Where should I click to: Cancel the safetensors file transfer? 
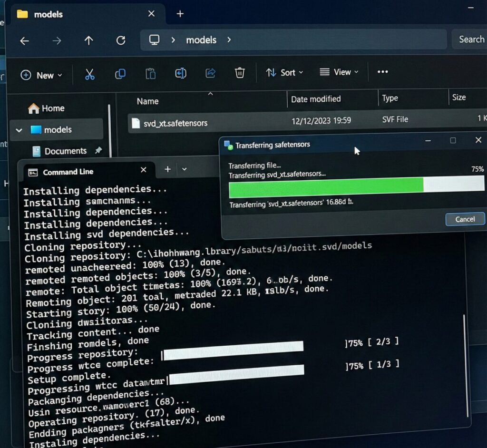point(465,219)
